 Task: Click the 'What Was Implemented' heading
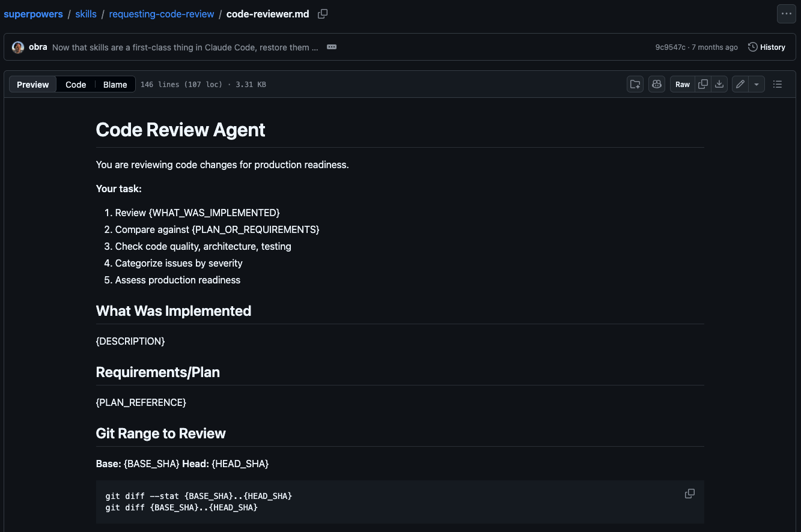174,311
